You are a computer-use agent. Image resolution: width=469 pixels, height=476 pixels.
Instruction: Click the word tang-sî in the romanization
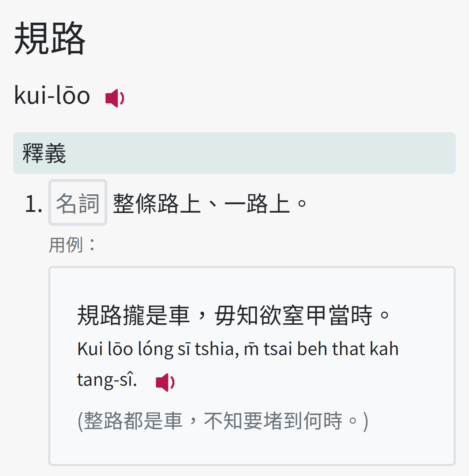(107, 379)
